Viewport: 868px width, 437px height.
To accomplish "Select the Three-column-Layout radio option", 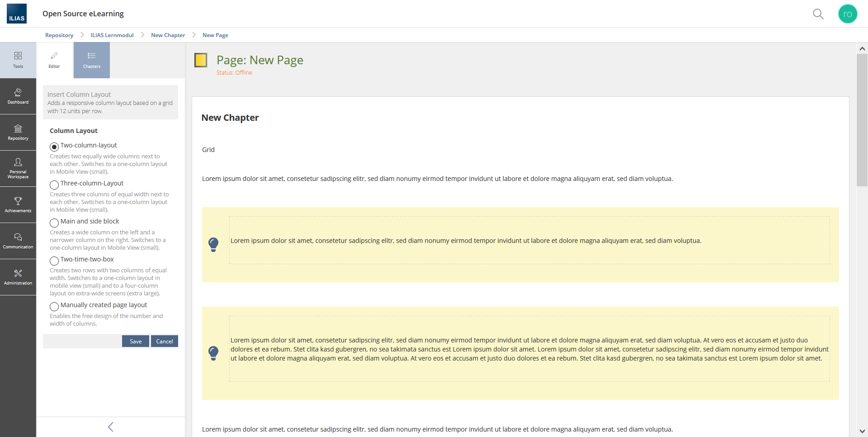I will pos(54,185).
